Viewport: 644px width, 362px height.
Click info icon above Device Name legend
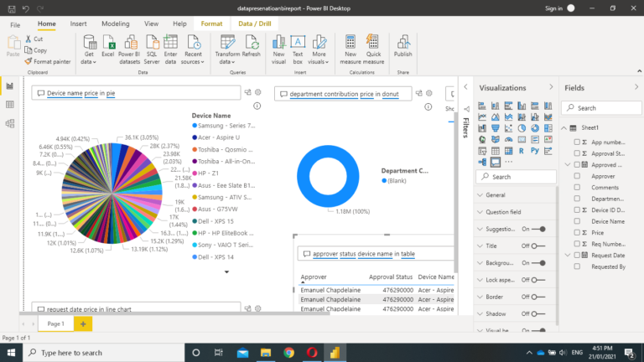pos(257,106)
